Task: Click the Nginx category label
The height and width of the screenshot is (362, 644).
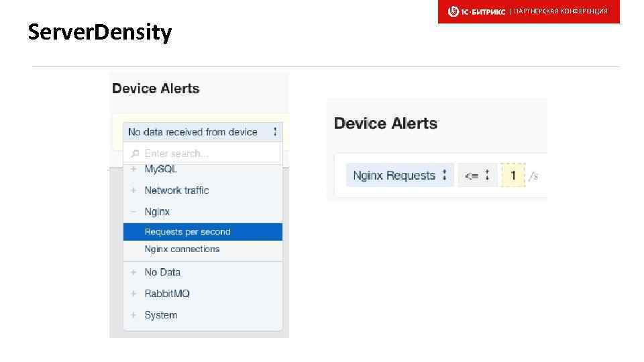Action: [157, 212]
